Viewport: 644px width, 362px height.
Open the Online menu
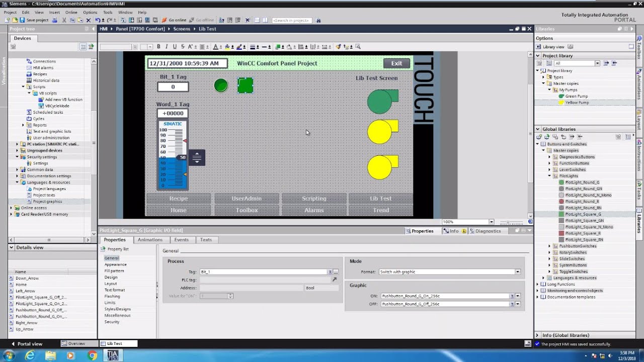[71, 12]
